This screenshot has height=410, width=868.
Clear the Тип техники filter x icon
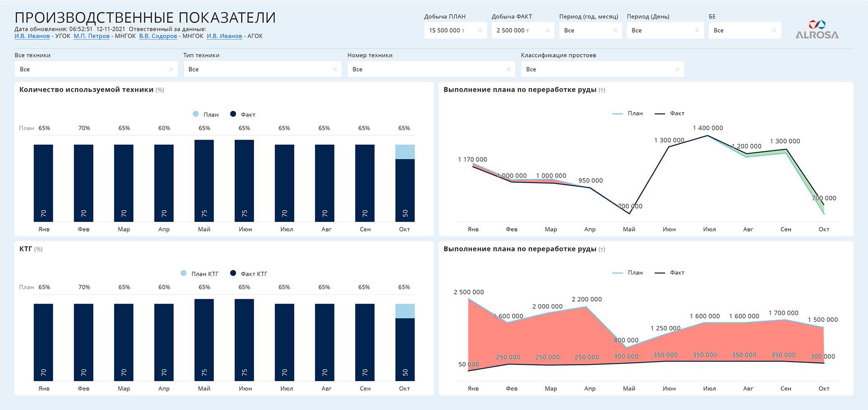[x=335, y=70]
